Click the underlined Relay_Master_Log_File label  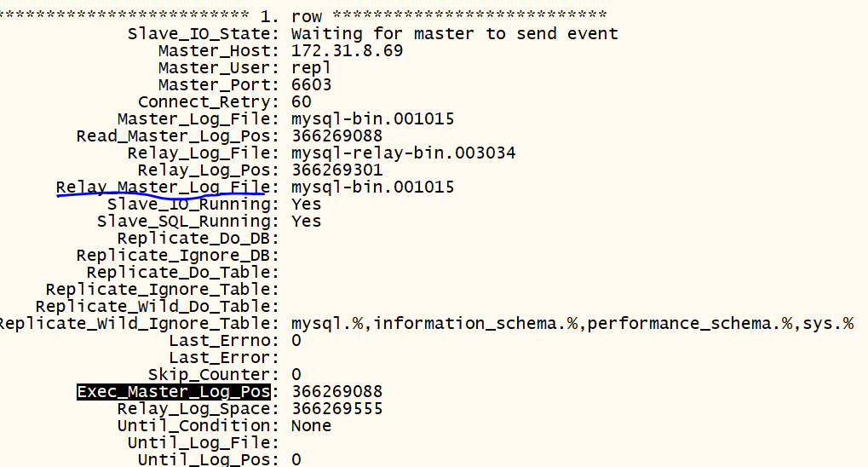163,187
